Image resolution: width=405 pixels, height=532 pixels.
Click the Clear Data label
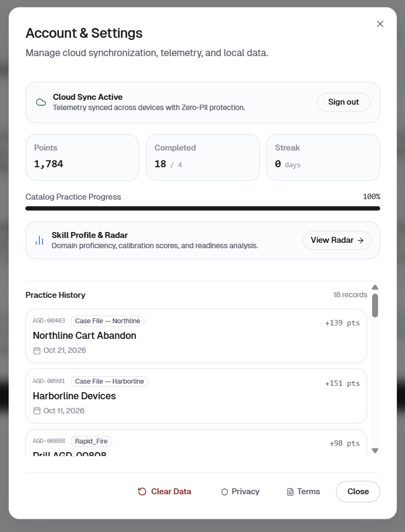pyautogui.click(x=171, y=492)
